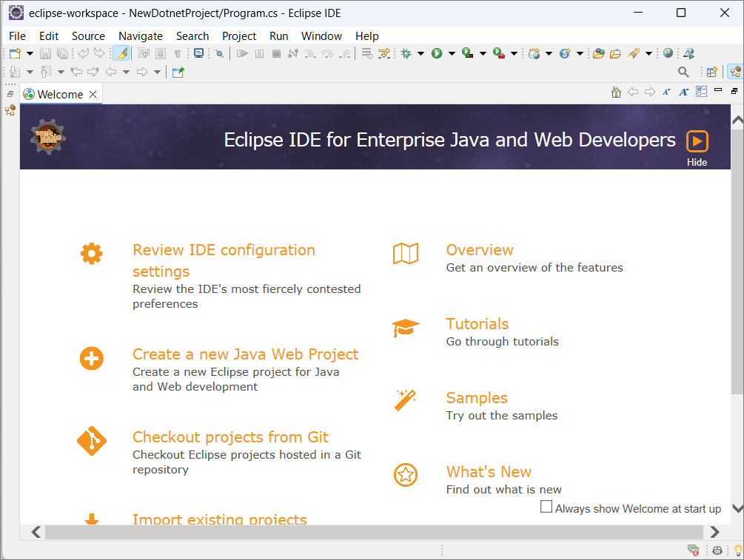Open dropdown arrow beside Coverage icon
This screenshot has width=744, height=560.
(x=483, y=53)
